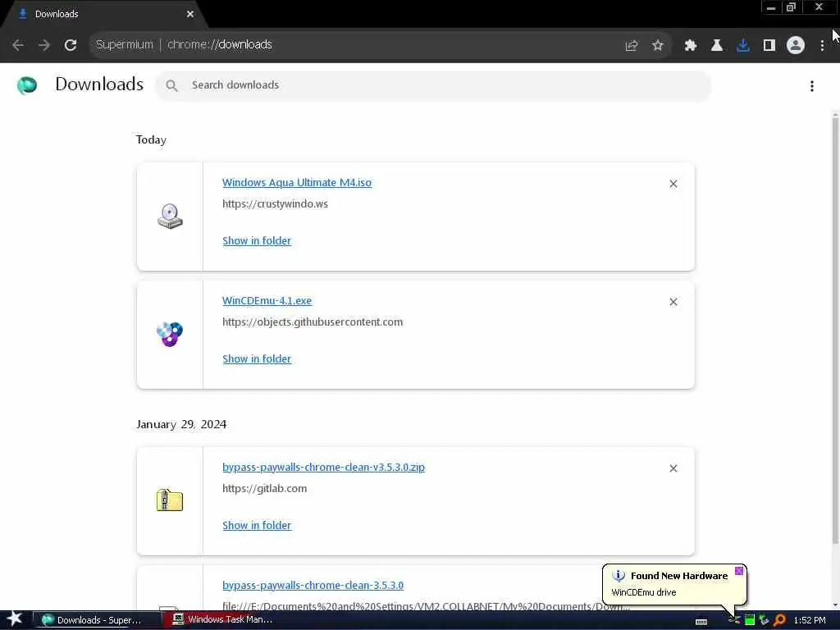Toggle the side panel icon
Image resolution: width=840 pixels, height=630 pixels.
point(769,46)
